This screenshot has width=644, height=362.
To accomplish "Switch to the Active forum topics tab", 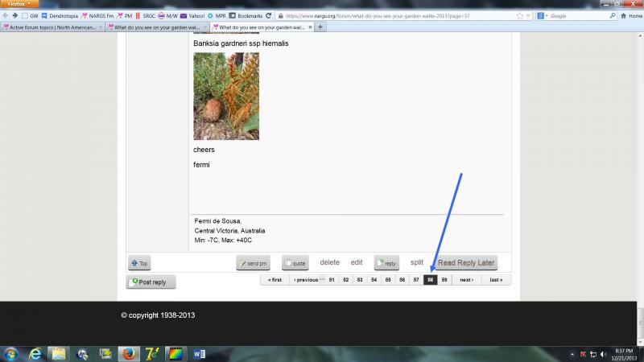I will (52, 27).
